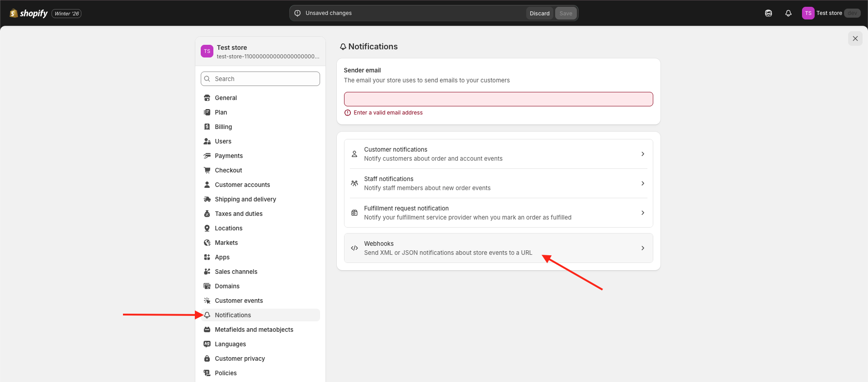Click the Sender email input field
Screen dimensions: 868x382
498,99
